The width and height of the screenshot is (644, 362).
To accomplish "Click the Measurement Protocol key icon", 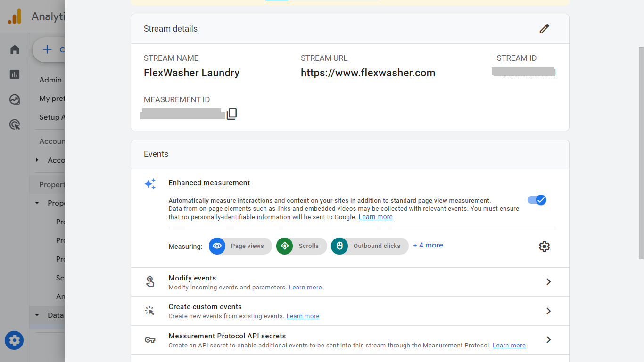I will point(150,340).
